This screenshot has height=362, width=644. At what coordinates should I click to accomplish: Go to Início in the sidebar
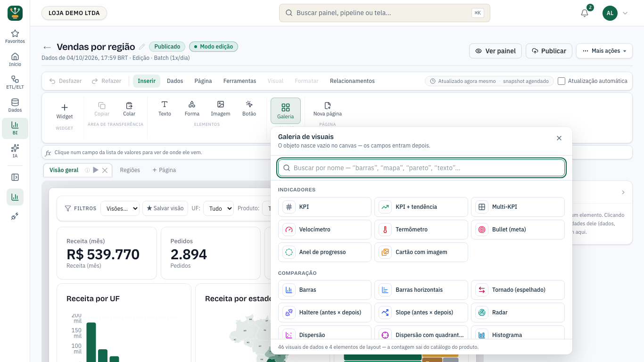pyautogui.click(x=15, y=59)
